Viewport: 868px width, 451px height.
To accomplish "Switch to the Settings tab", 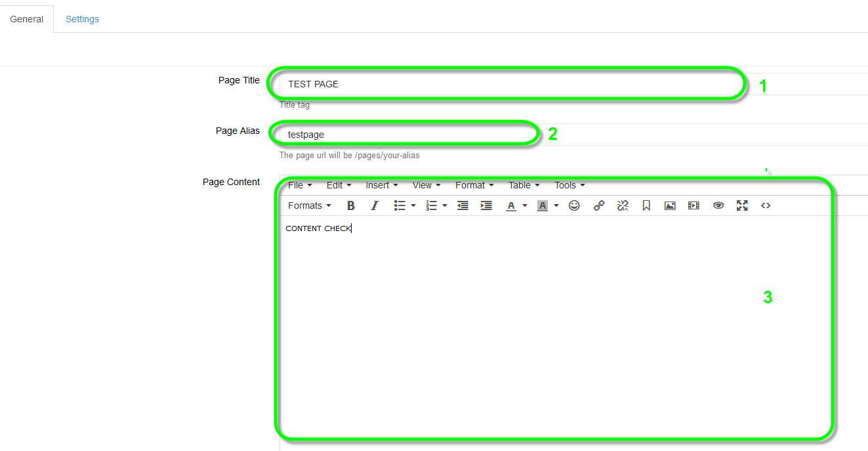I will (x=82, y=19).
